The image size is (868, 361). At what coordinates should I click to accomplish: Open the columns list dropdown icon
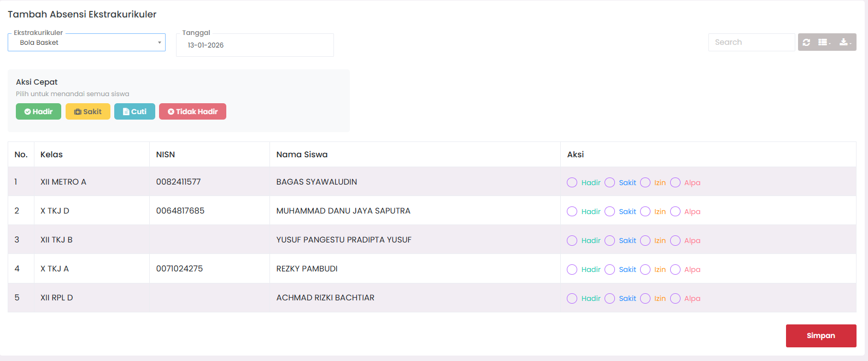[824, 42]
